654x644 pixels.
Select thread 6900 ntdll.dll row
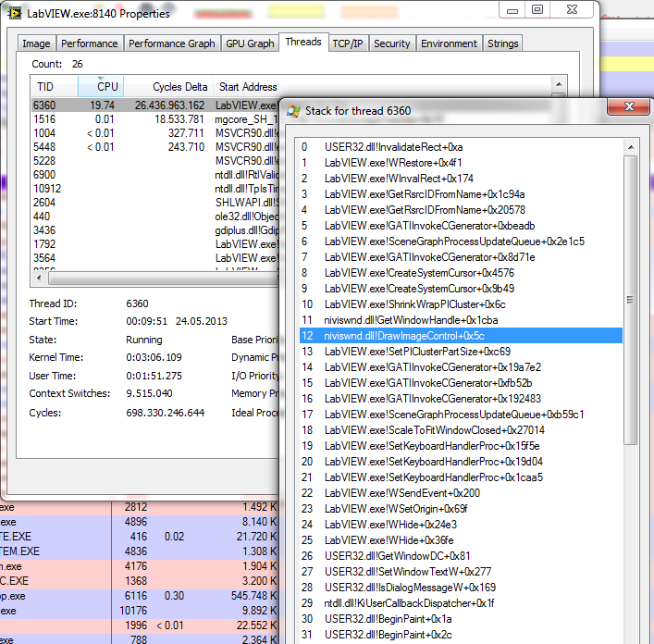(156, 174)
